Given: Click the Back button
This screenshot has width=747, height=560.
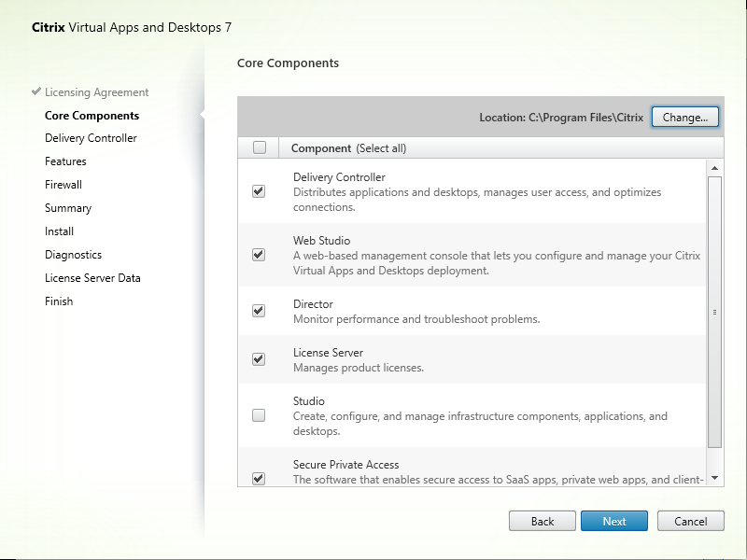Looking at the screenshot, I should click(542, 521).
